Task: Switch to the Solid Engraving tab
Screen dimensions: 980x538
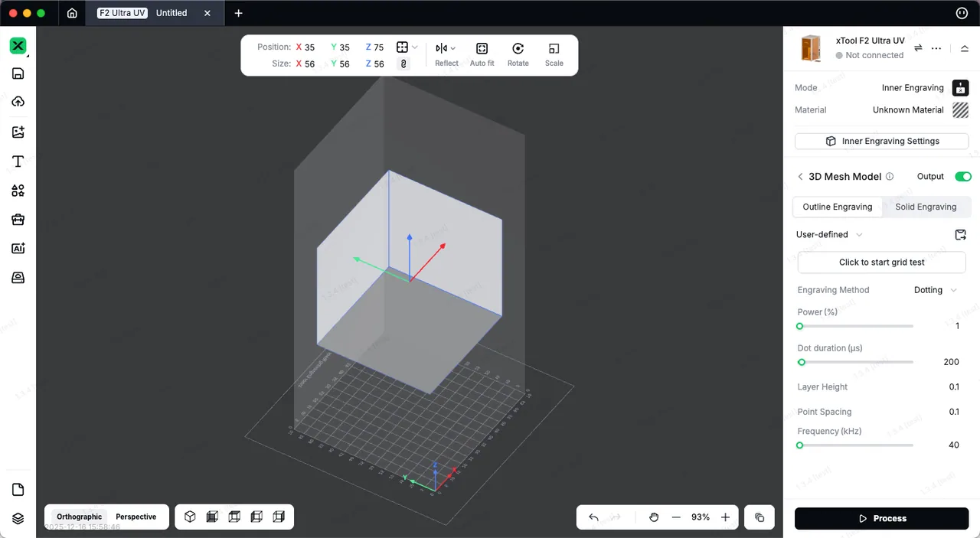Action: (926, 207)
